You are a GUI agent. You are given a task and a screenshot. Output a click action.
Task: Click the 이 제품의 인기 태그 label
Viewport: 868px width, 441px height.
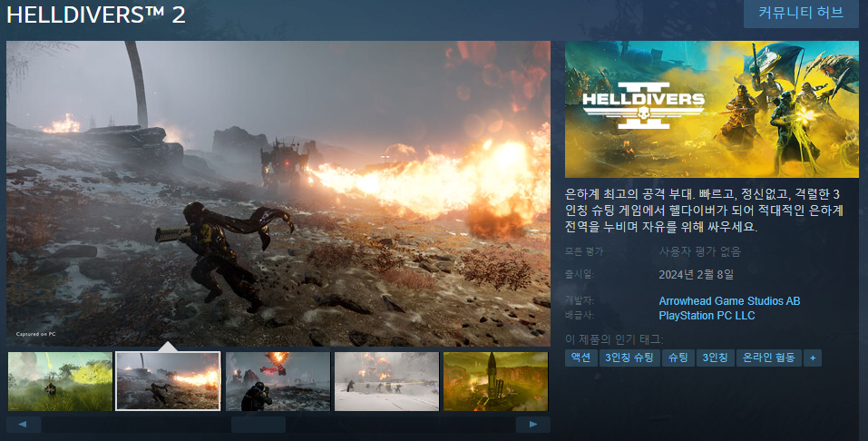tap(614, 339)
